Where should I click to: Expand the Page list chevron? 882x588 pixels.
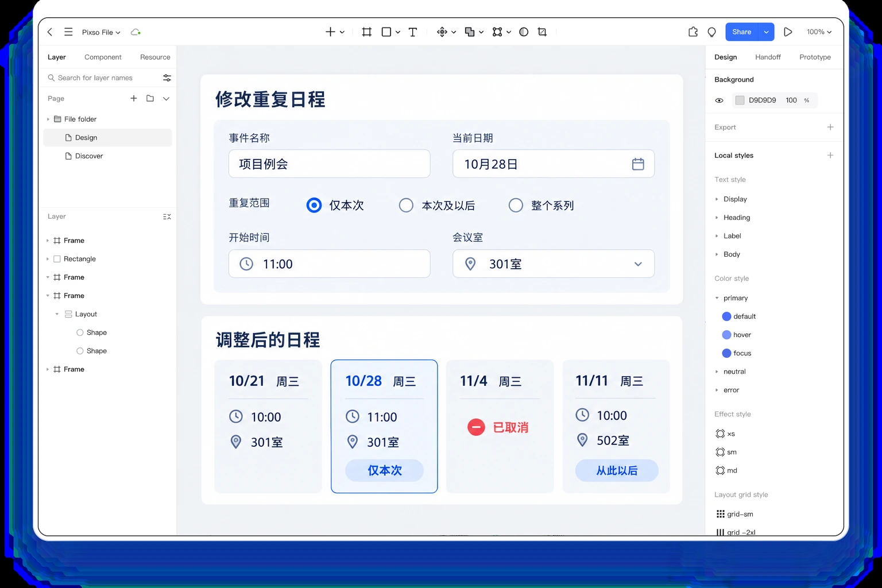pyautogui.click(x=166, y=99)
